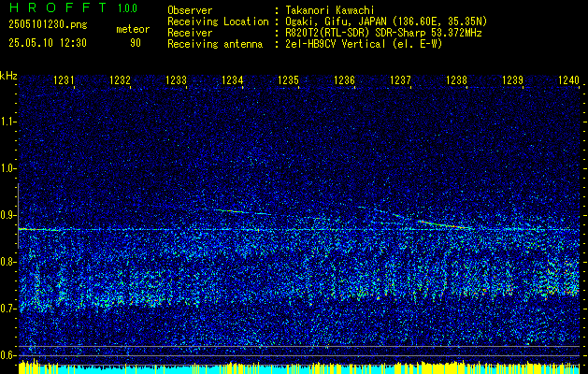This screenshot has height=374, width=588.
Task: Click the yellow signal-level bar graph at bottom
Action: [299, 367]
